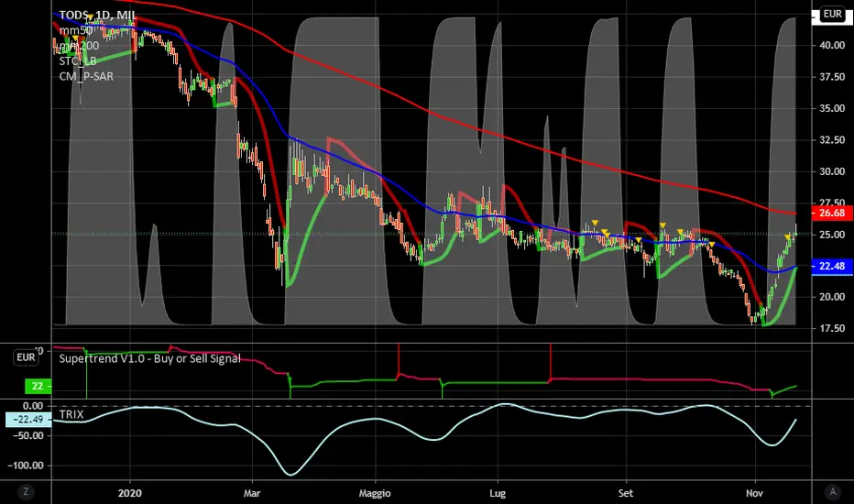Viewport: 854px width, 504px height.
Task: Click the STC_LB indicator label
Action: (78, 60)
